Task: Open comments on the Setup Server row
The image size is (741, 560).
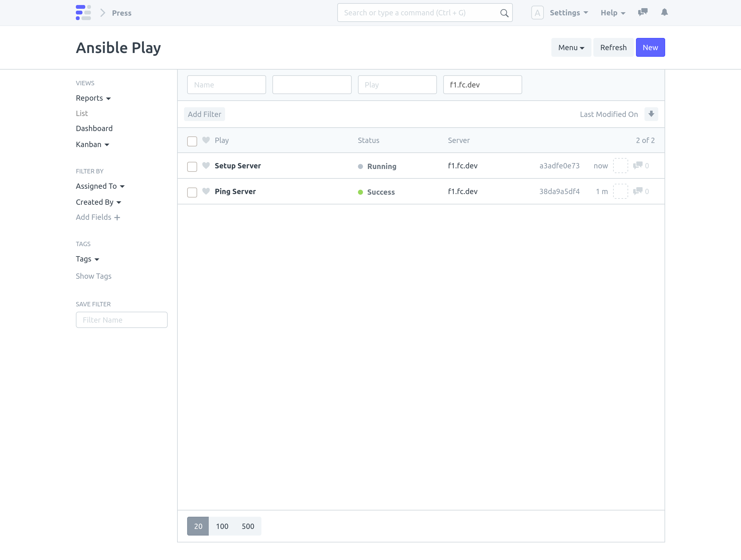Action: pyautogui.click(x=639, y=165)
